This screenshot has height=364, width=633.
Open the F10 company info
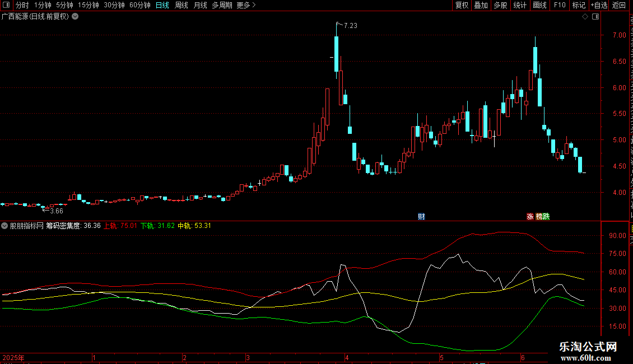point(560,5)
